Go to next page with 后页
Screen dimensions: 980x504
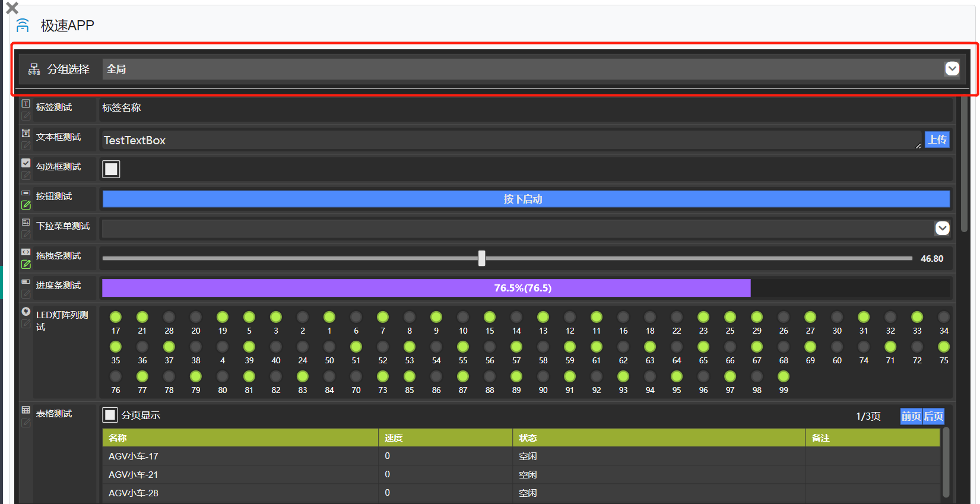(x=934, y=416)
